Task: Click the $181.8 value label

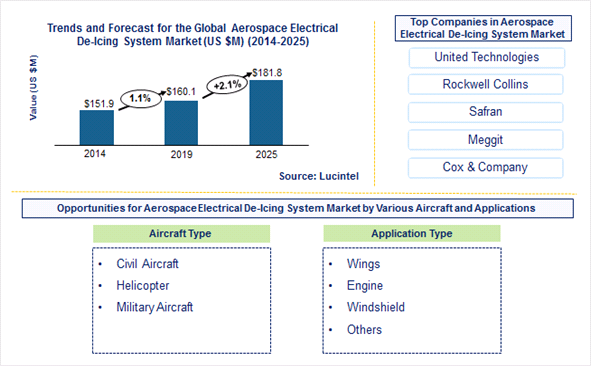Action: coord(267,73)
